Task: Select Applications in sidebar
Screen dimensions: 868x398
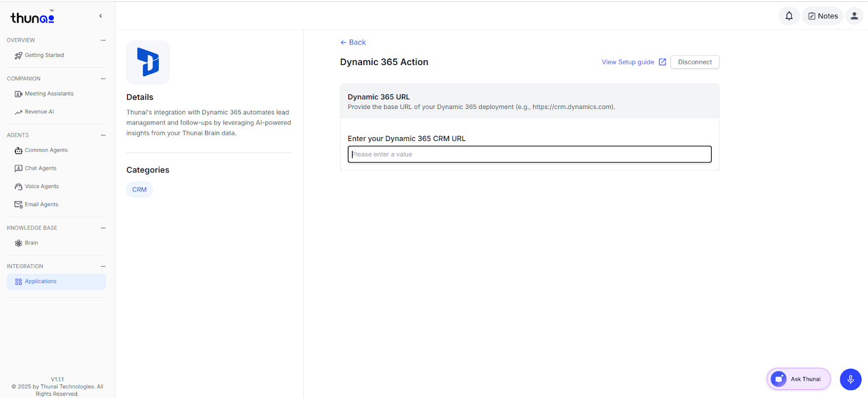Action: (56, 281)
